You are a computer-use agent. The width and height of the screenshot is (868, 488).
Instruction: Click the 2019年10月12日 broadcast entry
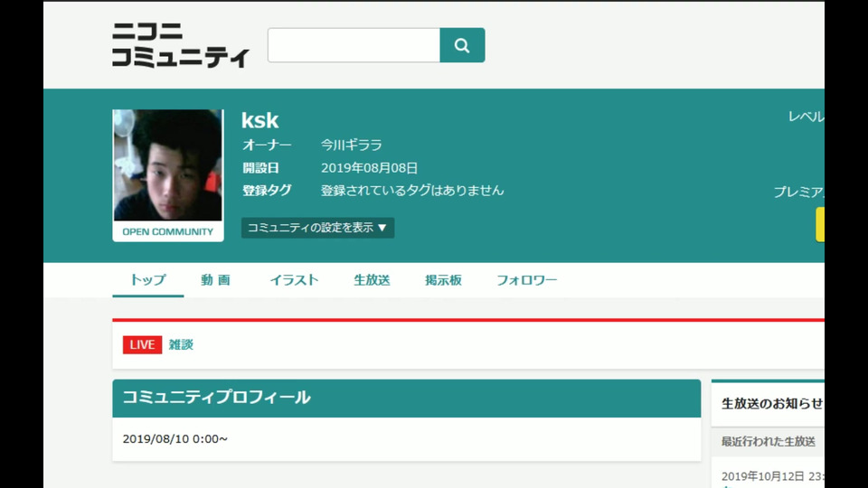tap(773, 476)
